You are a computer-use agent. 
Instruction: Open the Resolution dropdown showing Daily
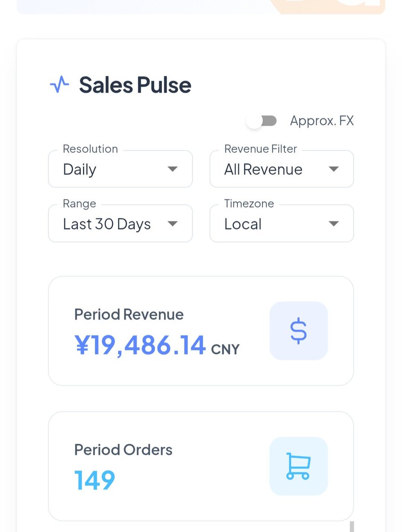point(120,169)
